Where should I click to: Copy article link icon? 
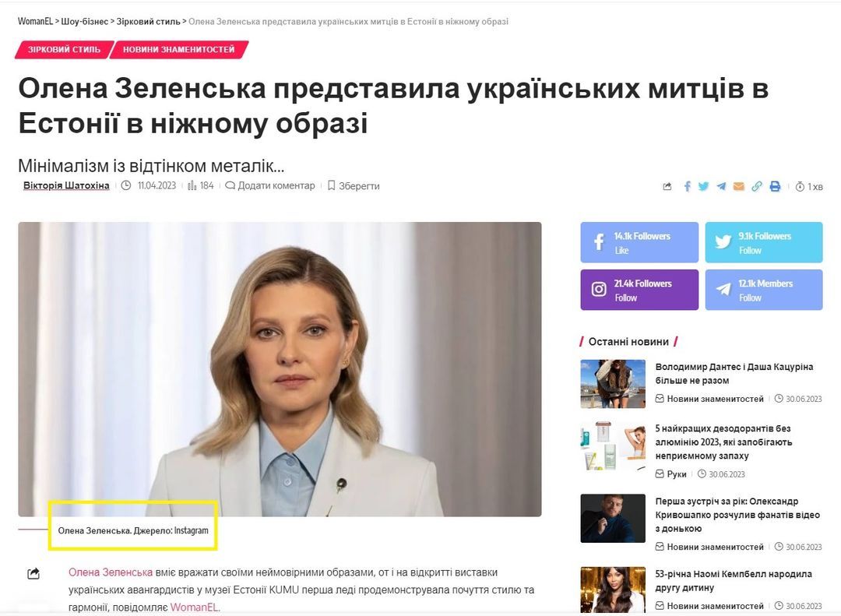756,186
